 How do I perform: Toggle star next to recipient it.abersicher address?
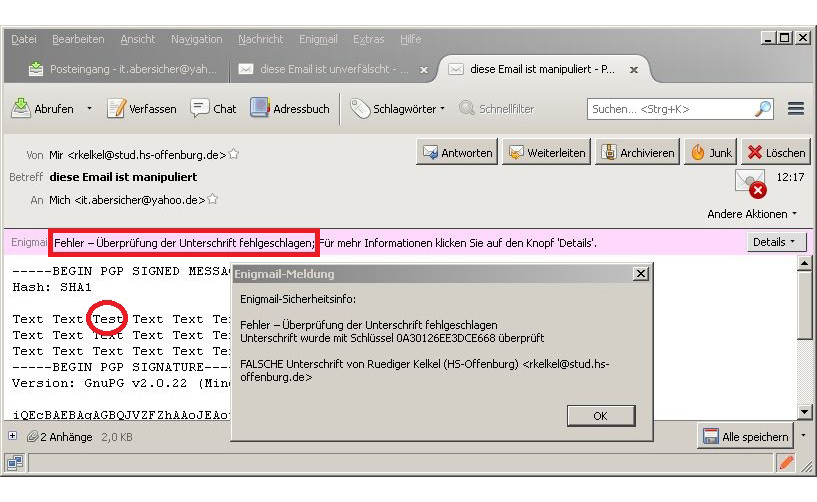click(212, 200)
